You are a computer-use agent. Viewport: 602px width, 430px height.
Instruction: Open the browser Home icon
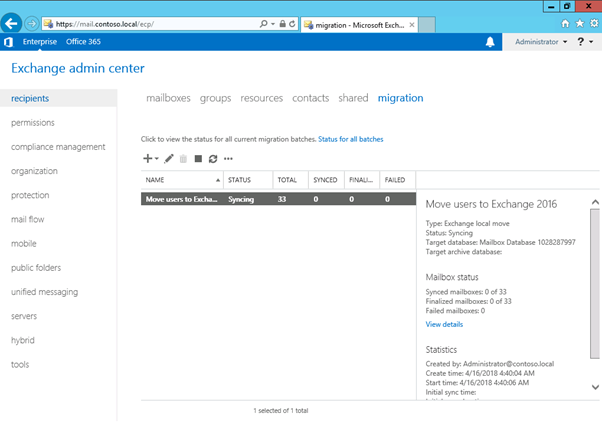(x=565, y=23)
